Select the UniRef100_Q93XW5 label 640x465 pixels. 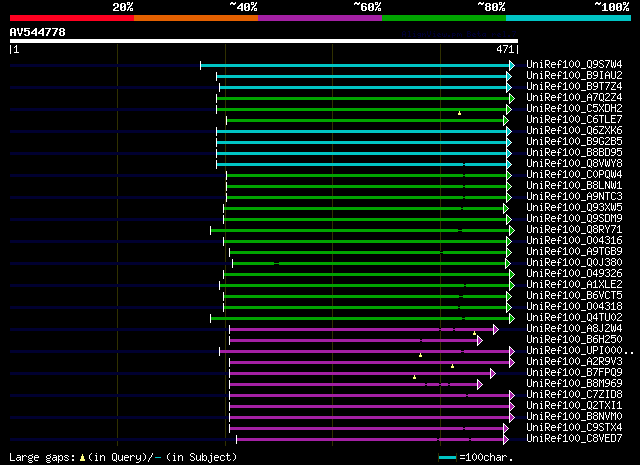(x=574, y=208)
